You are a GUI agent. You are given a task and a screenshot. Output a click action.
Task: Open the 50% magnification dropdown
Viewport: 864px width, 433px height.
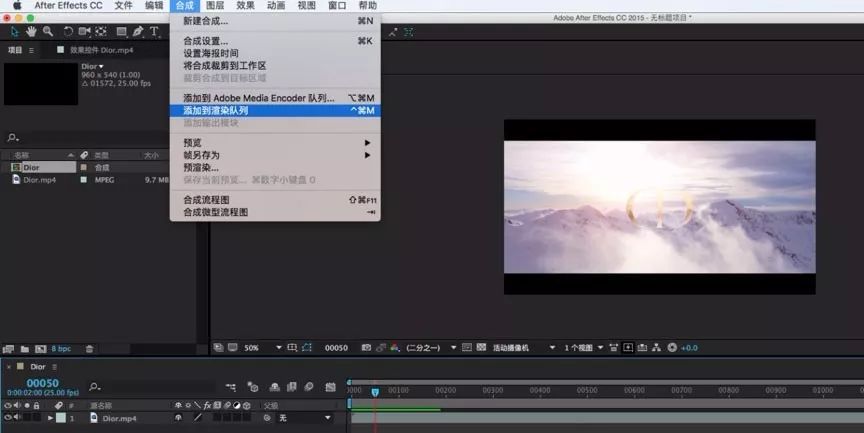257,347
